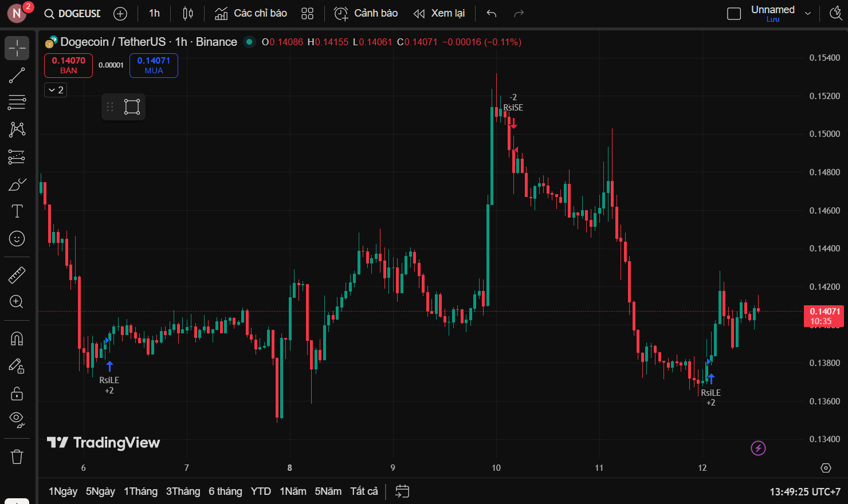Toggle stay in drawing mode
This screenshot has height=504, width=848.
pyautogui.click(x=17, y=366)
